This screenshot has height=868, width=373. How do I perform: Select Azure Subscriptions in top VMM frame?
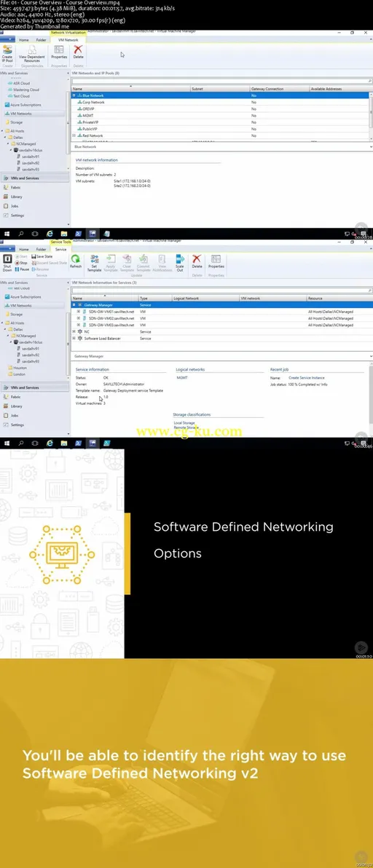22,105
